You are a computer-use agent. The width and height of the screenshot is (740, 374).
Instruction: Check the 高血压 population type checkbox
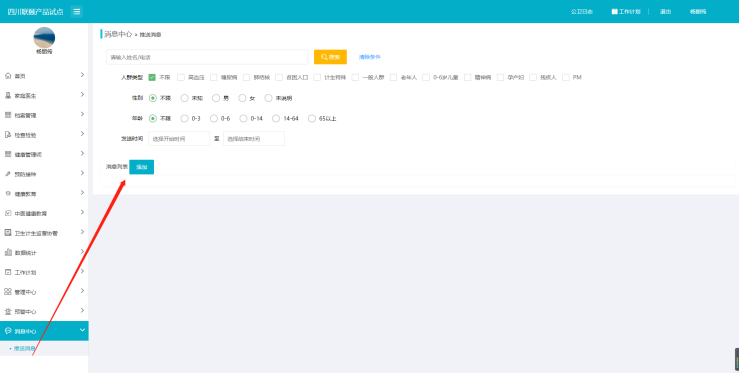coord(181,77)
